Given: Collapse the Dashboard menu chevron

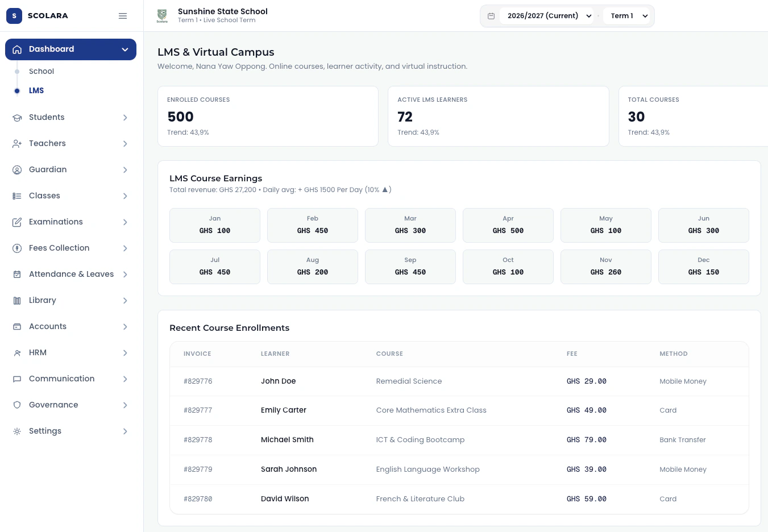Looking at the screenshot, I should (125, 49).
